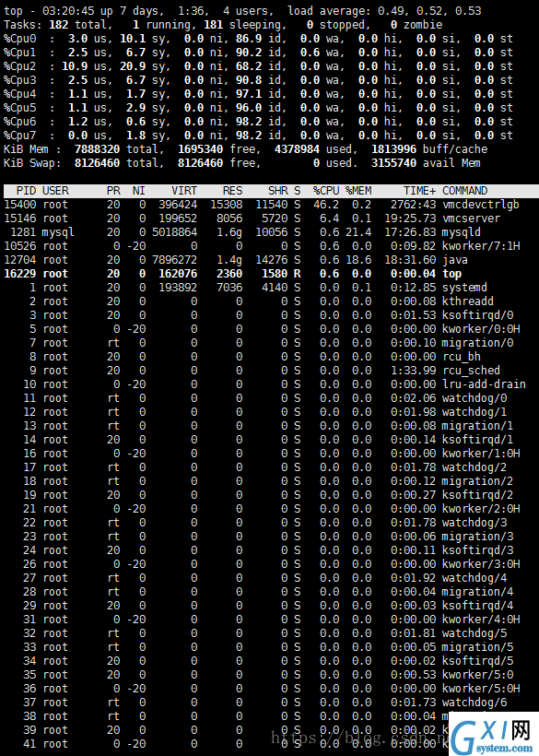Click the 182 total tasks value
The height and width of the screenshot is (756, 539).
tap(58, 25)
